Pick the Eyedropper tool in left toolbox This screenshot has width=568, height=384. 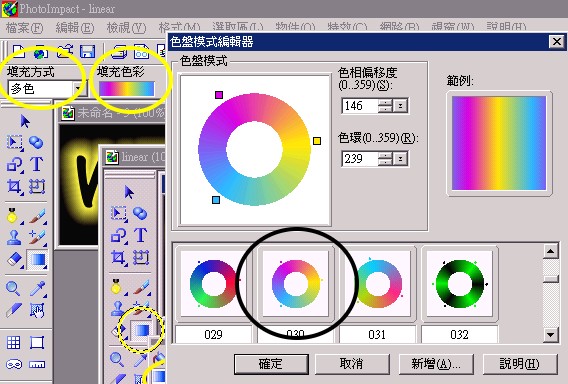pyautogui.click(x=37, y=289)
